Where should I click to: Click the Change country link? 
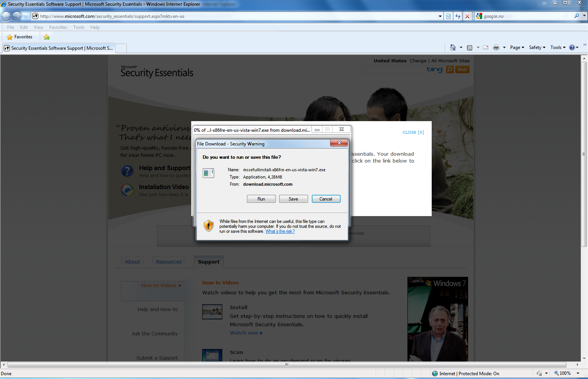pos(418,61)
